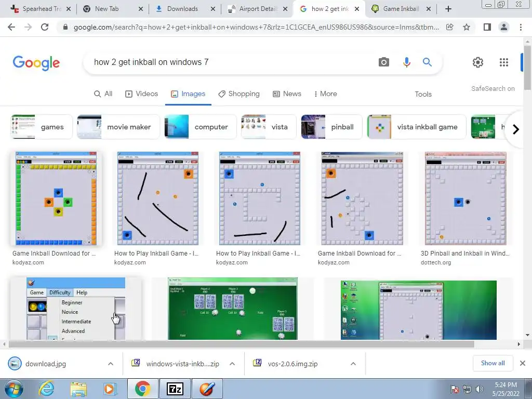Reload the current page
The width and height of the screenshot is (532, 399).
pyautogui.click(x=45, y=27)
